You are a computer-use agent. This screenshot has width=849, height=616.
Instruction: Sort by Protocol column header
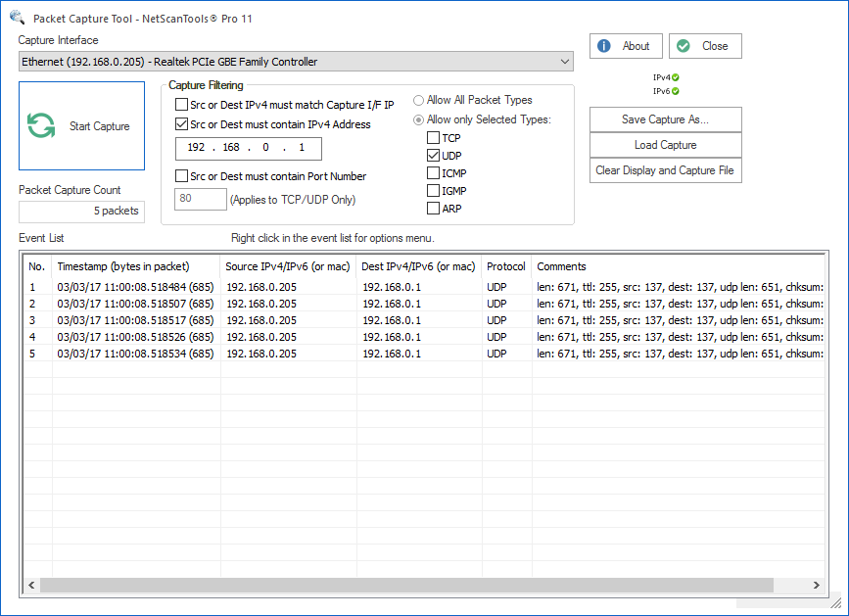[506, 266]
